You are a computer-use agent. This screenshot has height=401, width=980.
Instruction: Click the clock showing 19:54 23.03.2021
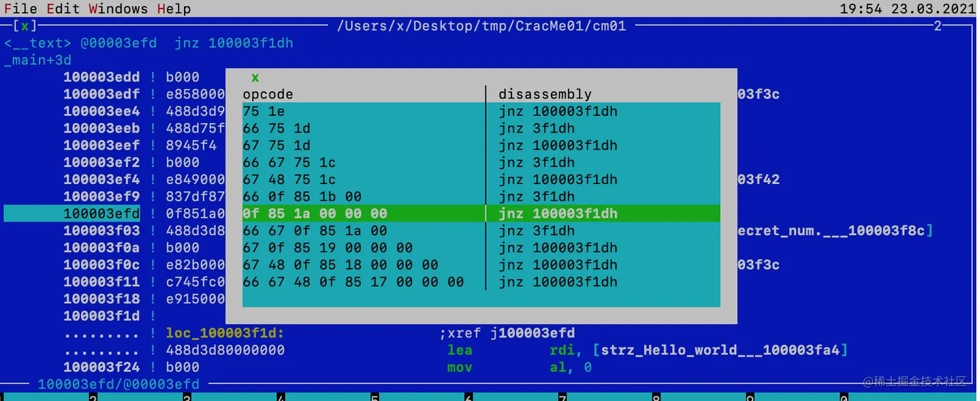(907, 8)
